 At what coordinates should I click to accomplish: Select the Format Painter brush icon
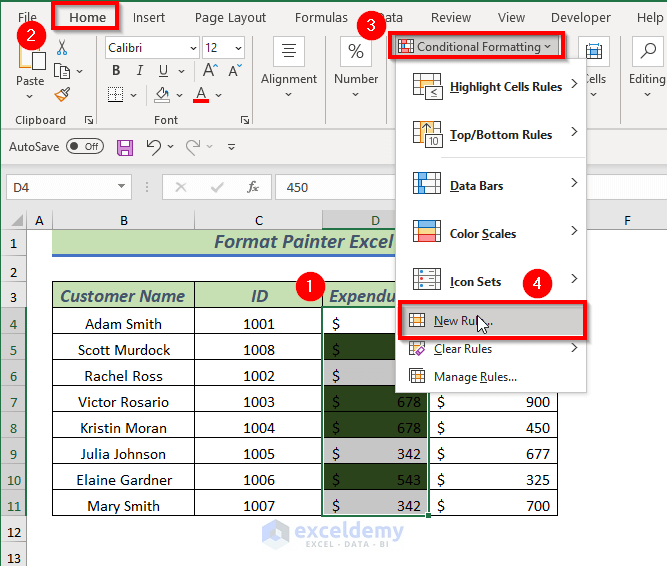coord(62,95)
